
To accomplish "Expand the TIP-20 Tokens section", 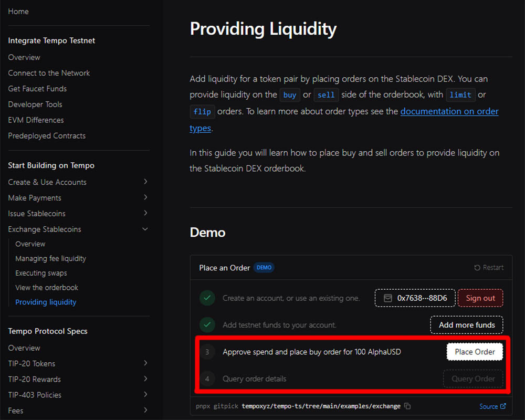I will pos(145,363).
